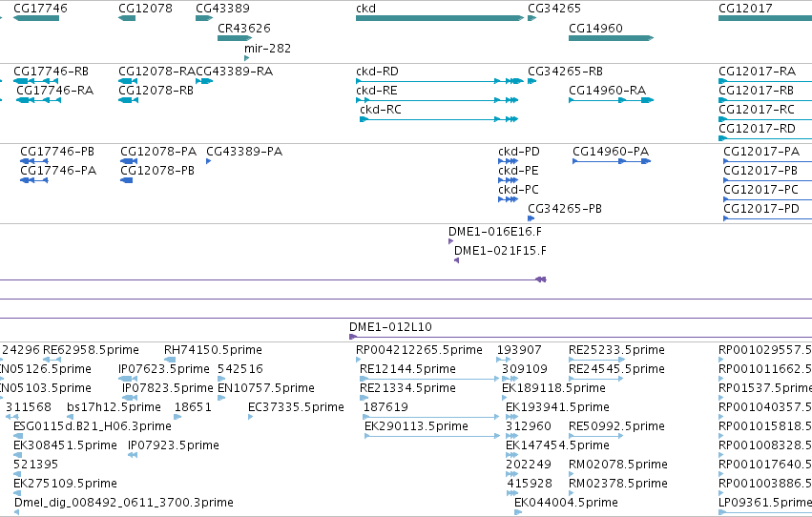Select the CG14960 gene bar
The width and height of the screenshot is (812, 517).
point(611,38)
